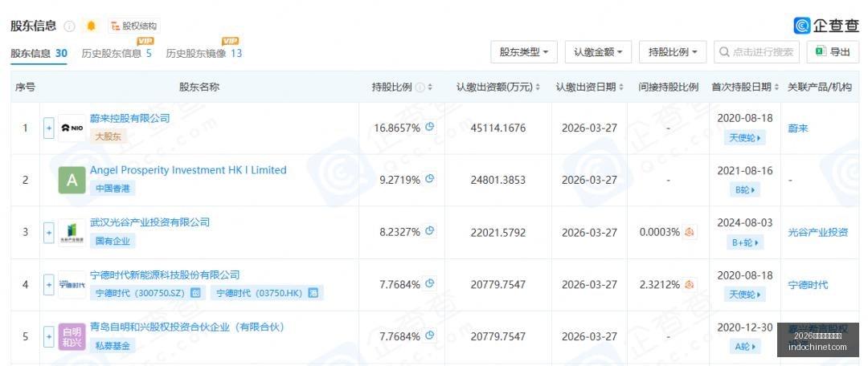Expand the 青岛自明和兴 row plus button
This screenshot has height=366, width=868.
(x=49, y=336)
